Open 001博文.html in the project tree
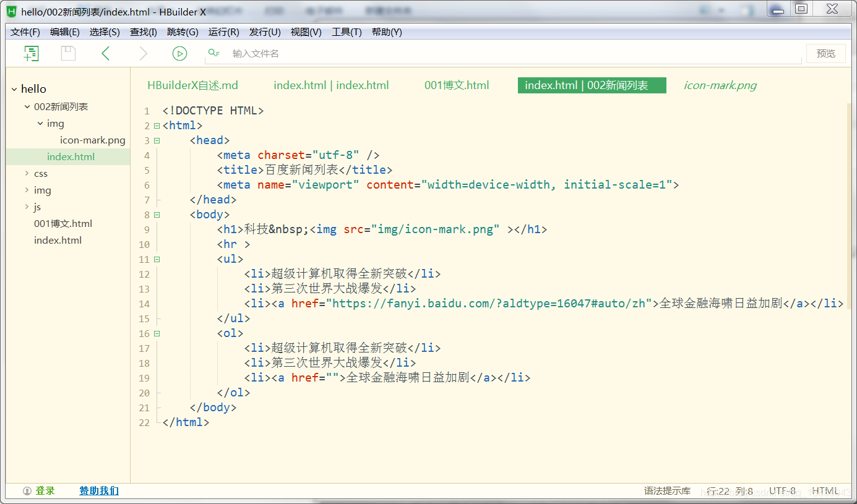Viewport: 857px width, 504px height. (x=63, y=224)
